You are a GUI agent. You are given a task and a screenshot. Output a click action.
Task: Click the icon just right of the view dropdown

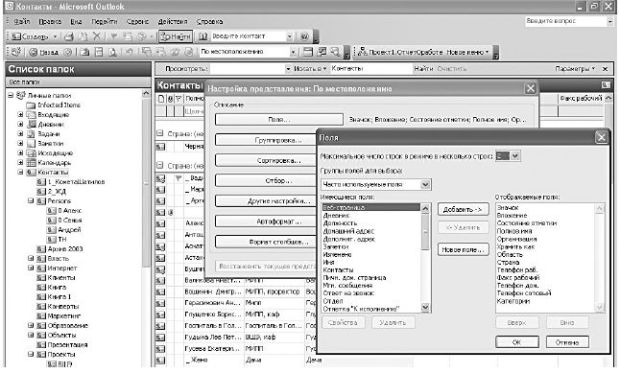pos(308,52)
